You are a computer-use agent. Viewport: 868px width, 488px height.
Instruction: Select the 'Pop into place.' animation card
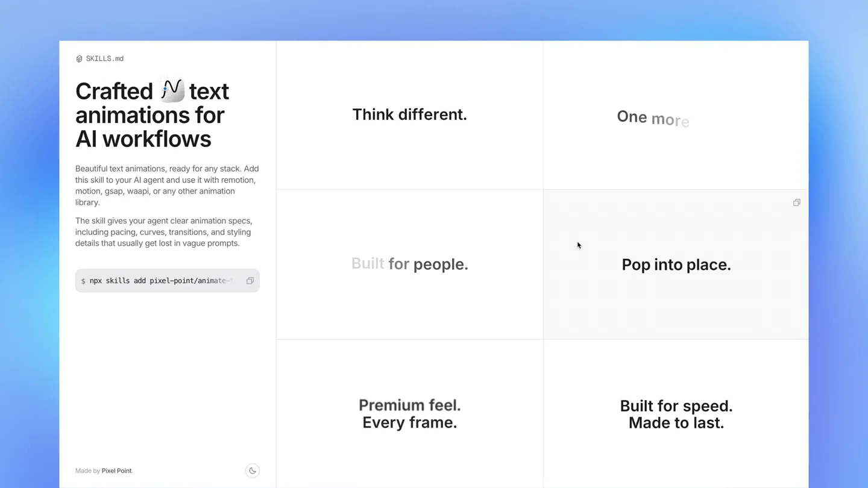click(676, 264)
